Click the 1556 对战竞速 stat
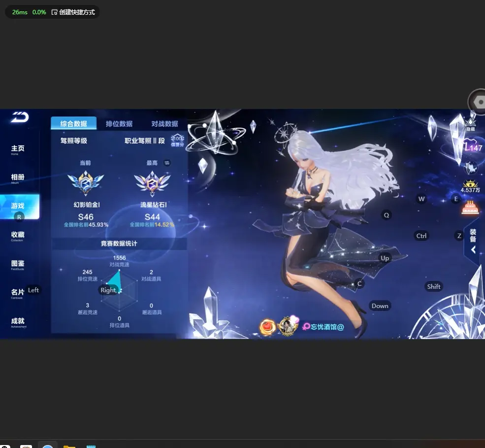The width and height of the screenshot is (485, 448). pyautogui.click(x=119, y=261)
